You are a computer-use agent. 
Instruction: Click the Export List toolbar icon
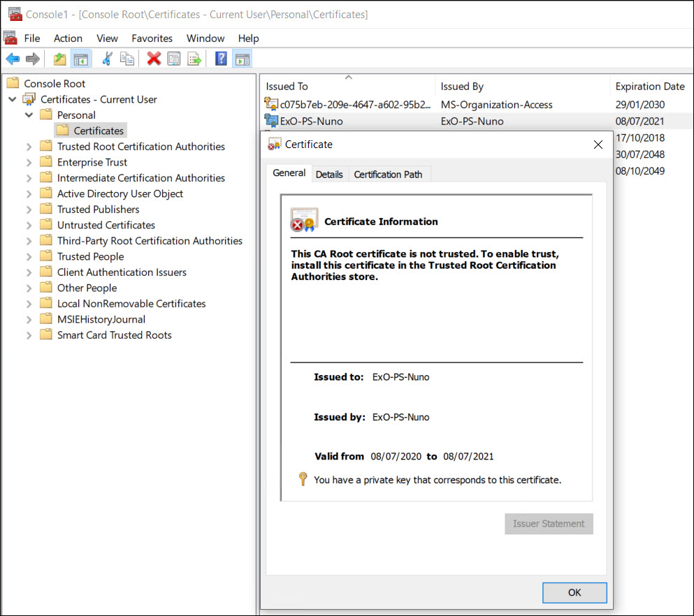194,59
